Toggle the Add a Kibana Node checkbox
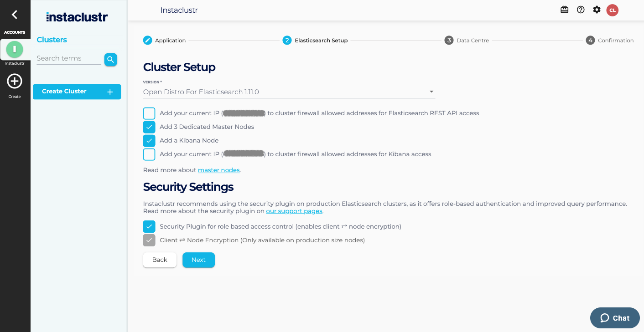The height and width of the screenshot is (332, 644). click(x=149, y=141)
